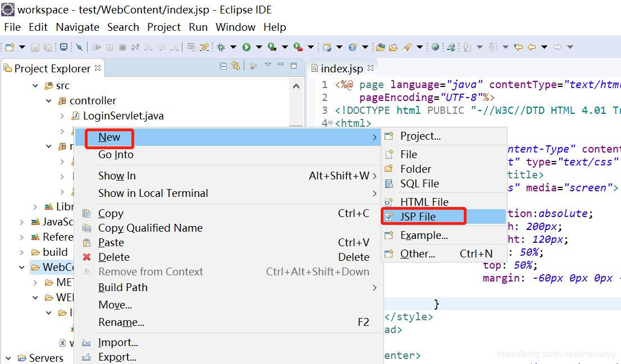Click the Save toolbar icon

click(35, 47)
